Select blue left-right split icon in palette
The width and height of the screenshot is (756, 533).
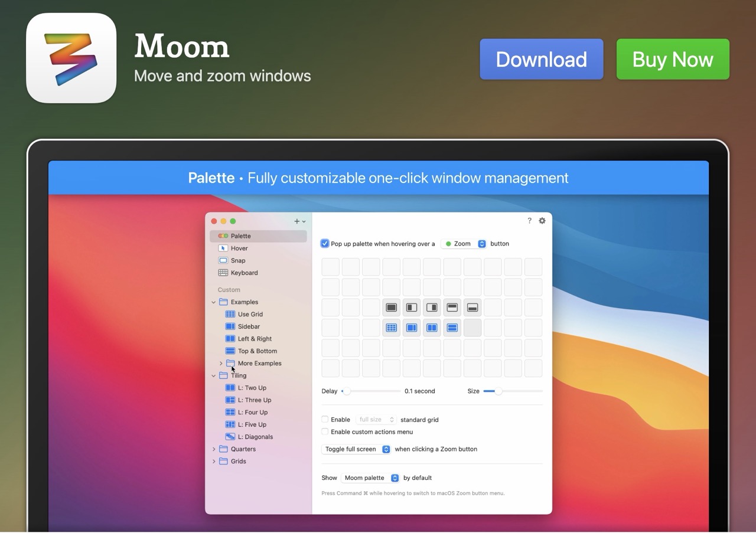432,328
